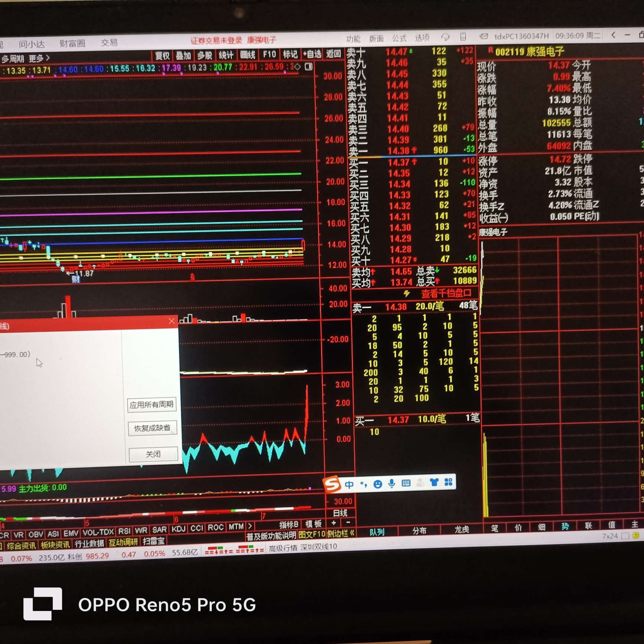The image size is (644, 644).
Task: Select the RSI indicator tab
Action: (124, 531)
